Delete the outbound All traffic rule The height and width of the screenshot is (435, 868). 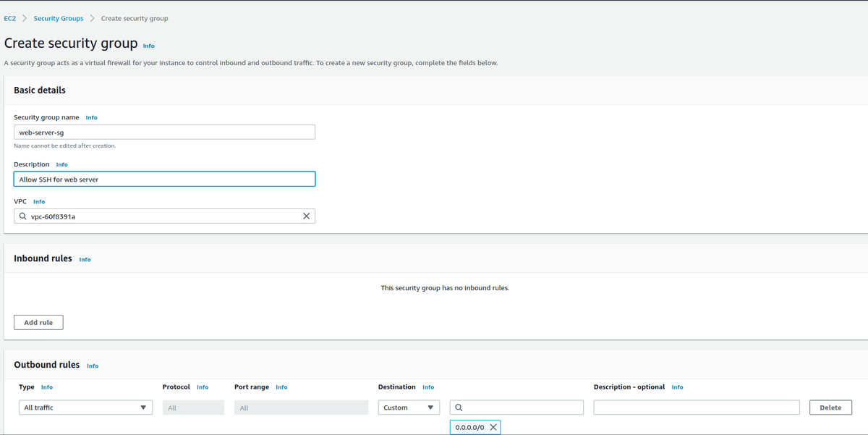[830, 407]
